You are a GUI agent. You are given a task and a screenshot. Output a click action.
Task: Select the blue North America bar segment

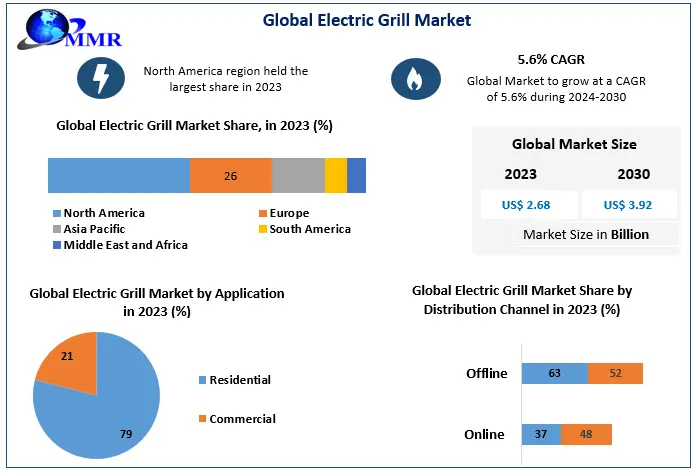pyautogui.click(x=119, y=176)
